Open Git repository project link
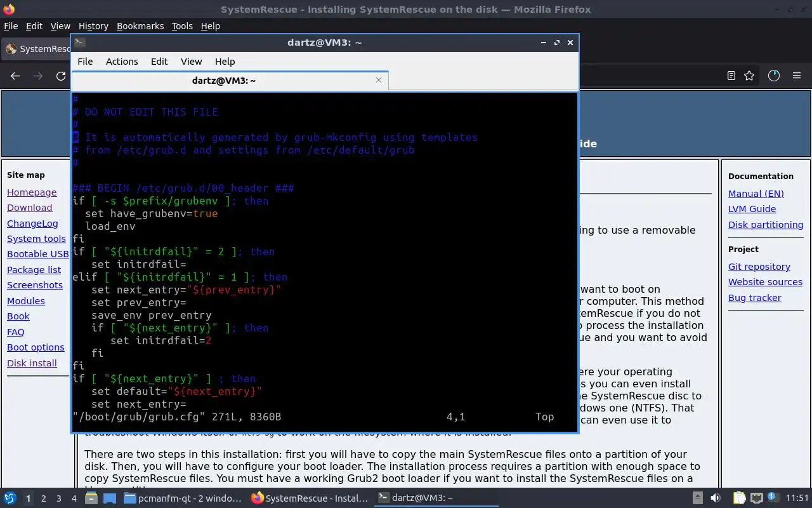This screenshot has height=508, width=812. 759,267
